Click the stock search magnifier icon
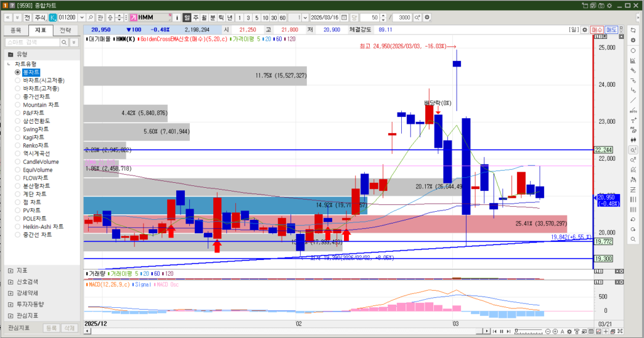The width and height of the screenshot is (644, 338). pos(91,17)
